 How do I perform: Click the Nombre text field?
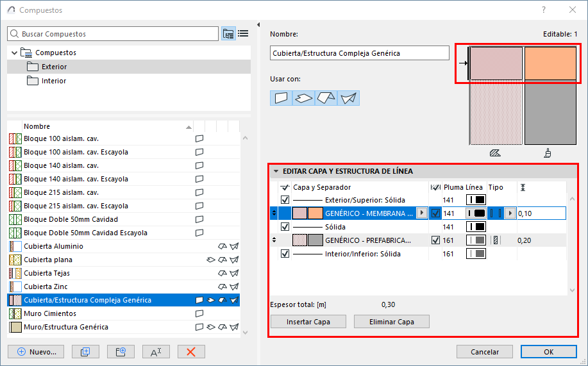[x=360, y=53]
